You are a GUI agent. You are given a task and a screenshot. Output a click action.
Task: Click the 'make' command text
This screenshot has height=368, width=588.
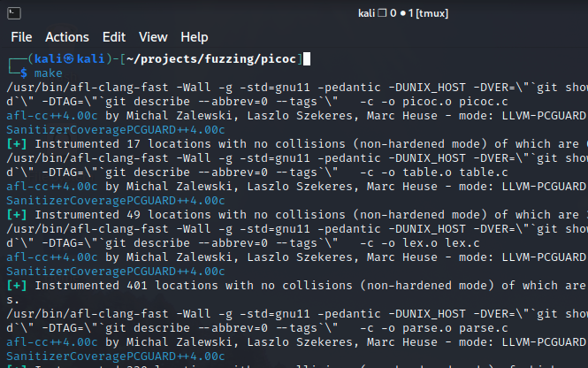49,73
